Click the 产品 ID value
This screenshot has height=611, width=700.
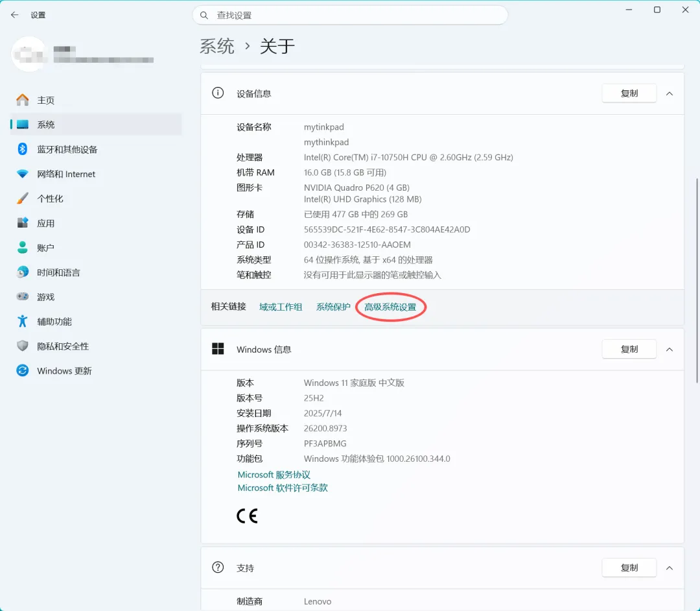click(357, 245)
